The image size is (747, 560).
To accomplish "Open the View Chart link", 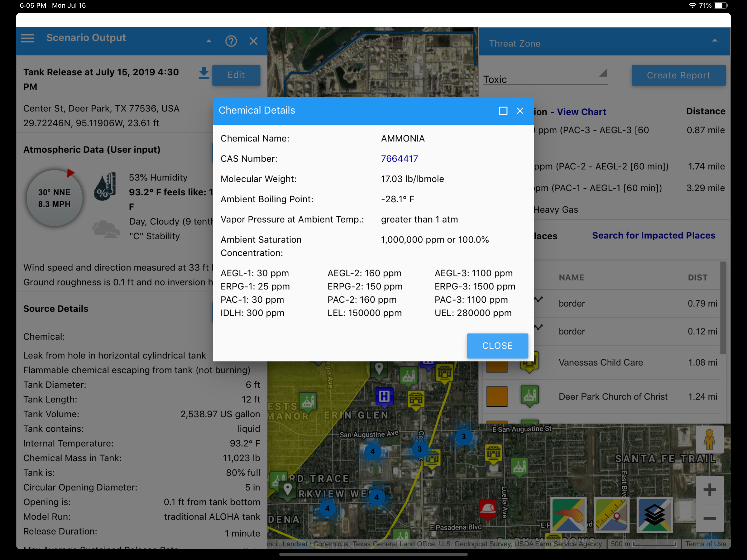I will [x=581, y=112].
